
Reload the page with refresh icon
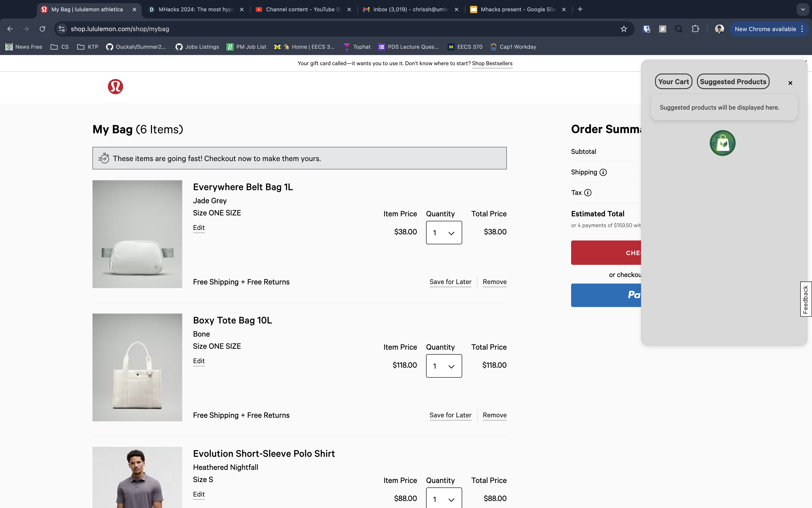[x=42, y=29]
